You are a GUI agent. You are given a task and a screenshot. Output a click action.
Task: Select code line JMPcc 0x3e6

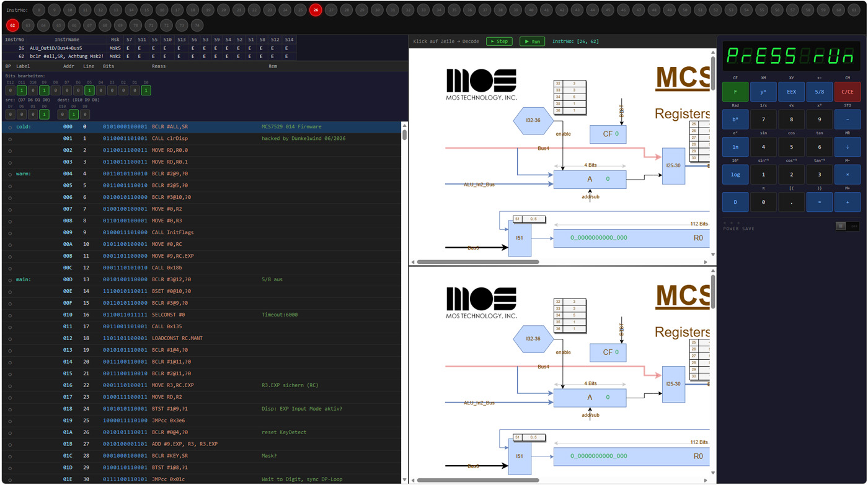[x=202, y=421]
